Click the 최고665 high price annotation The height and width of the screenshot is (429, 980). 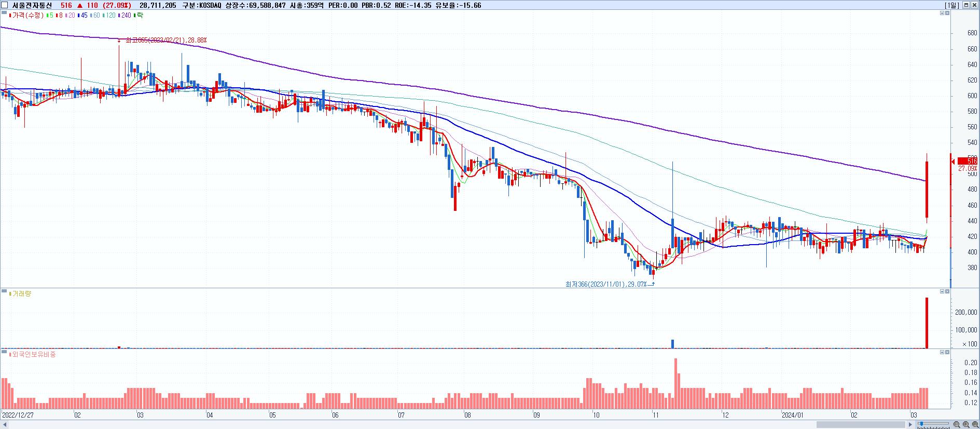(166, 40)
